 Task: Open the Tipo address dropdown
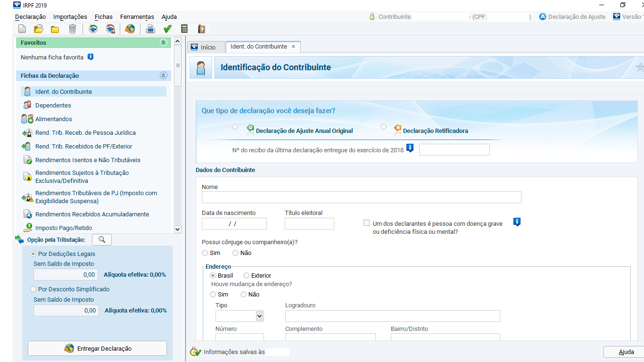259,316
